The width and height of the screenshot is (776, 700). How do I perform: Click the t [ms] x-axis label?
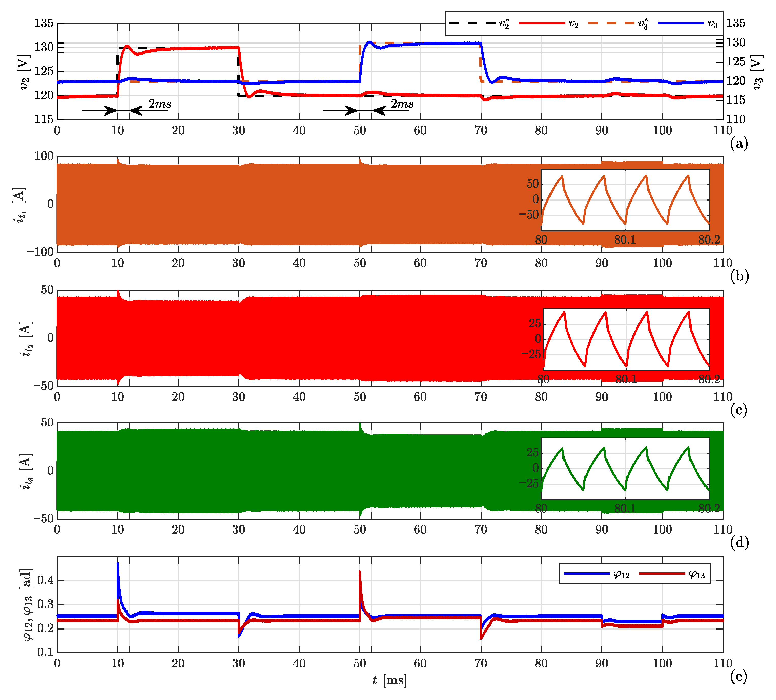pyautogui.click(x=389, y=680)
